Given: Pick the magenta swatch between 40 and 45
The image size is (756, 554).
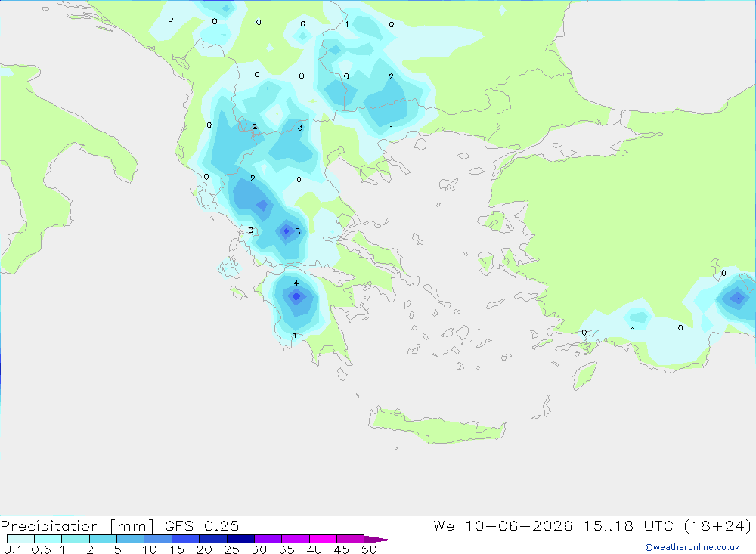Looking at the screenshot, I should 323,539.
